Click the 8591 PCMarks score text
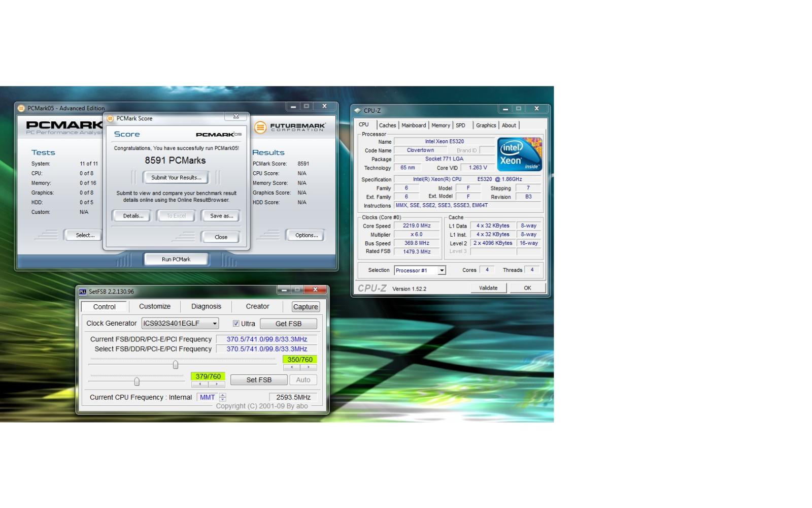 tap(176, 161)
